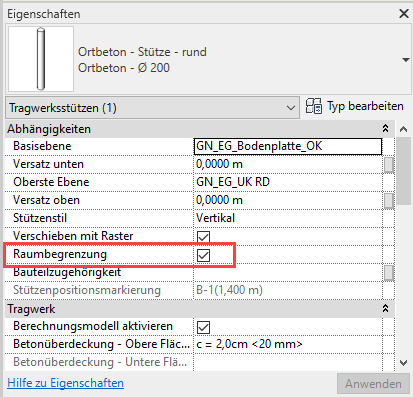Click the B-1(1,400 m) value
The width and height of the screenshot is (413, 397).
pos(229,290)
